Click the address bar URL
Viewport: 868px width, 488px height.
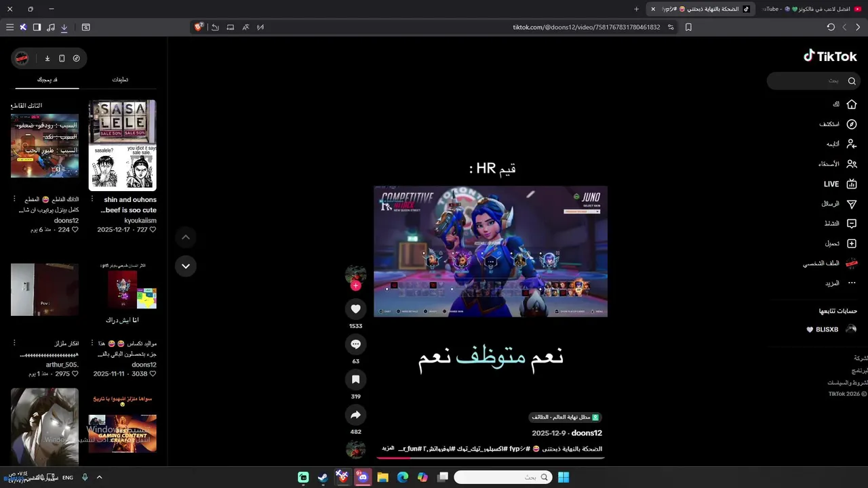pyautogui.click(x=586, y=27)
